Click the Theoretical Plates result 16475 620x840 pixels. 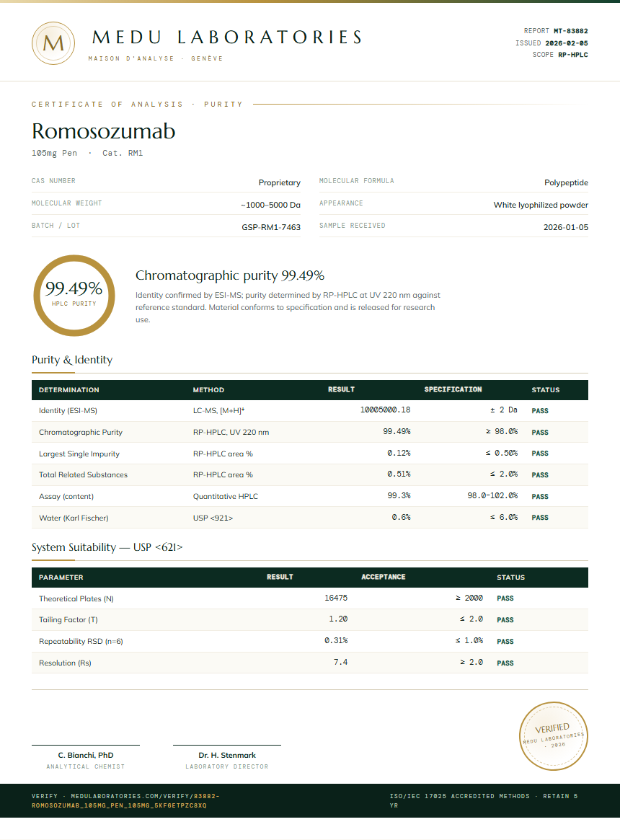[336, 598]
